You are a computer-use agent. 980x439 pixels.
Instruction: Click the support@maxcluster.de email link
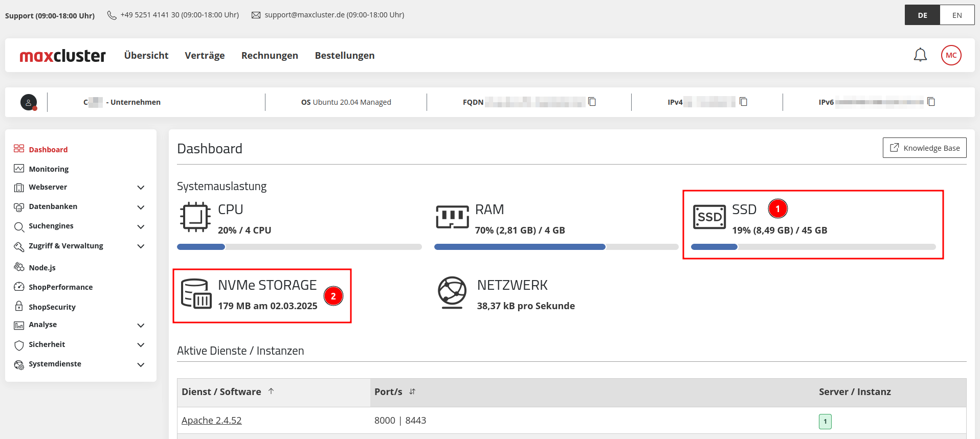click(x=335, y=15)
